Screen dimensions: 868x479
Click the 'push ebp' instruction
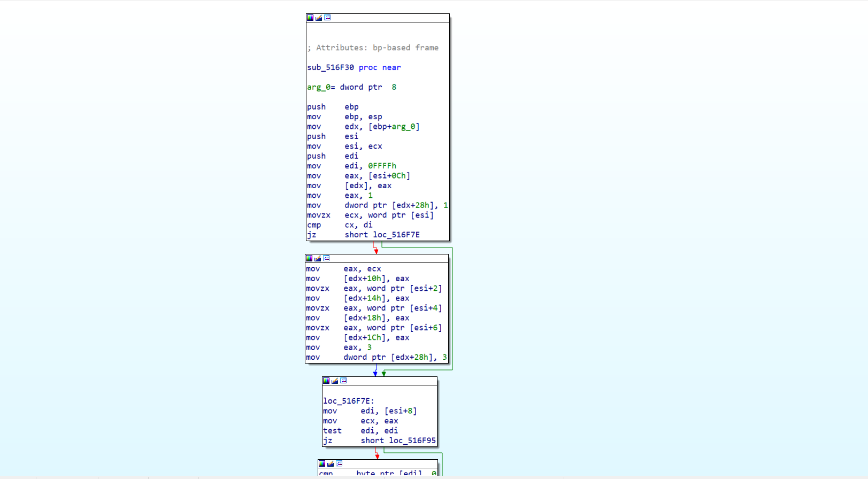pos(333,107)
